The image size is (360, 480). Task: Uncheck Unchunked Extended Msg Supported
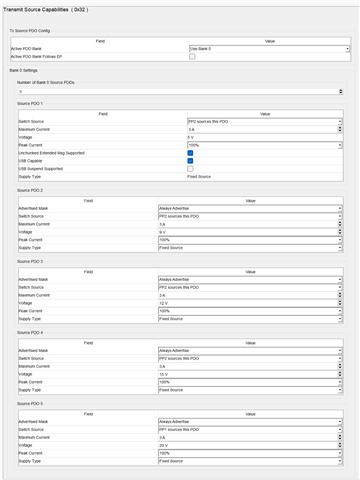click(x=190, y=153)
